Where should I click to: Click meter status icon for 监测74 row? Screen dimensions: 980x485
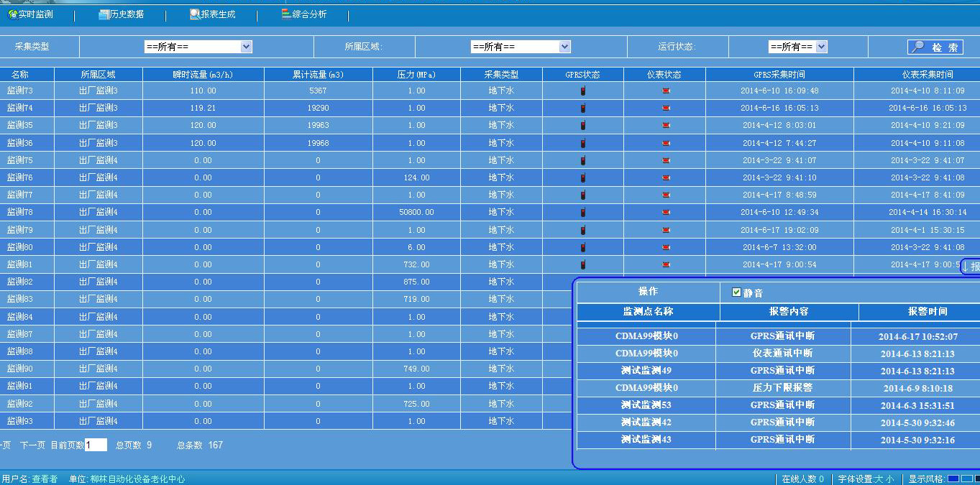666,108
